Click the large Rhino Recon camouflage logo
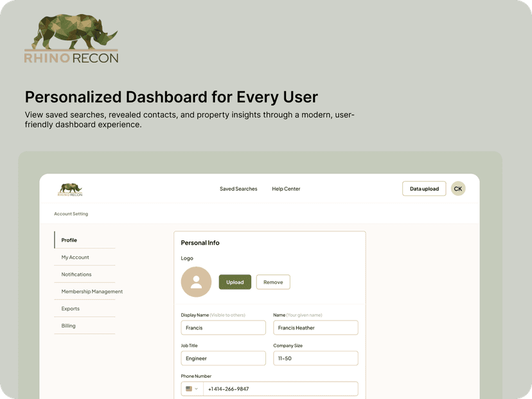This screenshot has width=532, height=399. [x=71, y=37]
